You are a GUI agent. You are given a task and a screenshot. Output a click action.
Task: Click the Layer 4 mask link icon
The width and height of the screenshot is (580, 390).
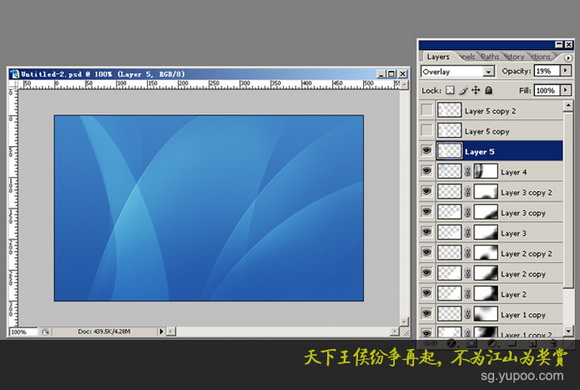468,171
